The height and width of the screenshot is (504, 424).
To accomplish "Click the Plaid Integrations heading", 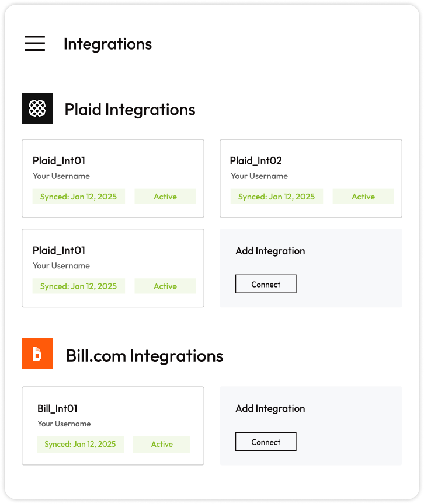I will coord(130,110).
